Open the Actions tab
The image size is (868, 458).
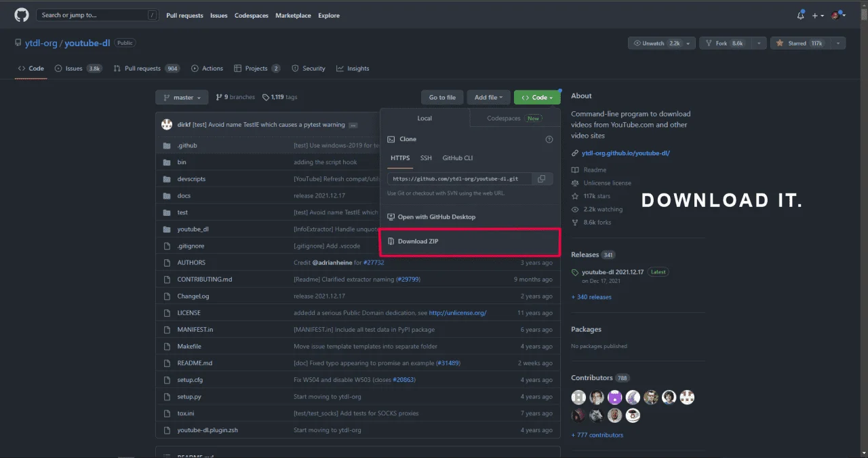pos(208,69)
